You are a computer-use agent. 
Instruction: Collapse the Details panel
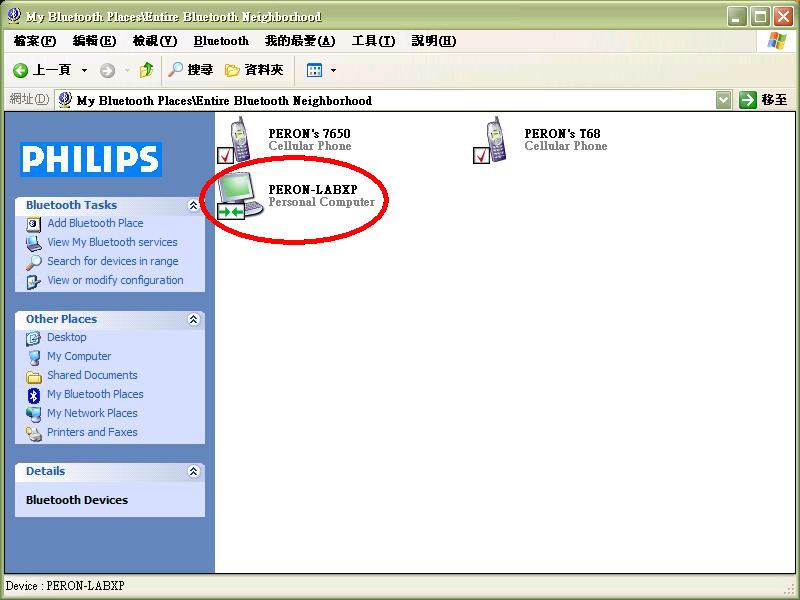pos(193,471)
